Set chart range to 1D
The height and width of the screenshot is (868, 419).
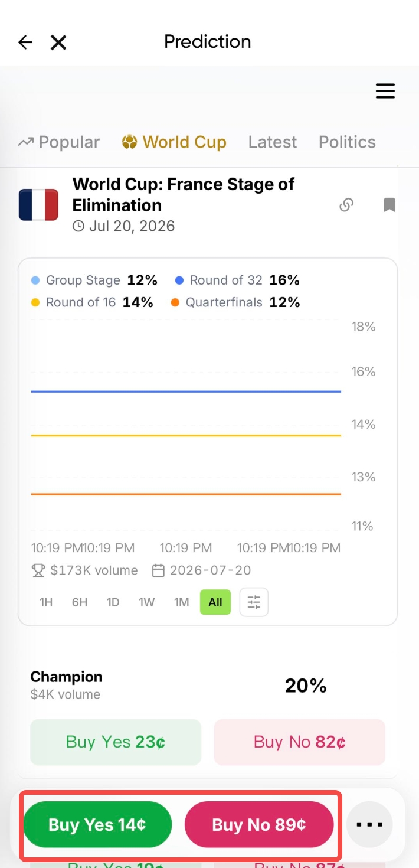[x=113, y=602]
